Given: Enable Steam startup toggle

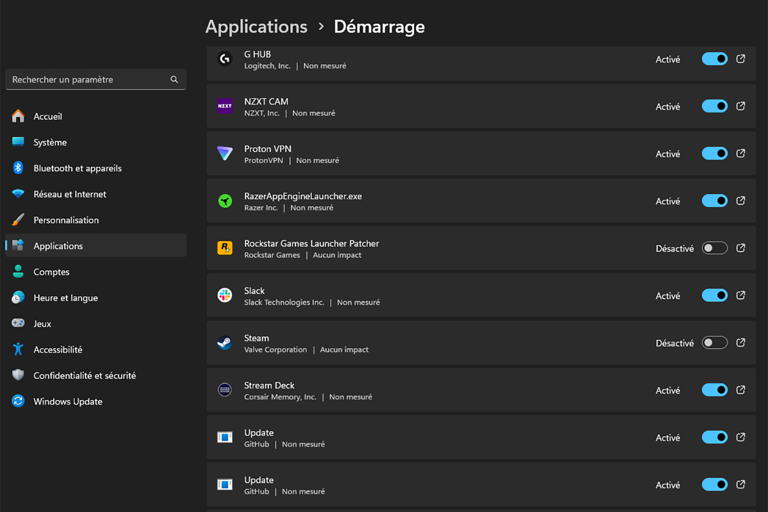Looking at the screenshot, I should 715,342.
